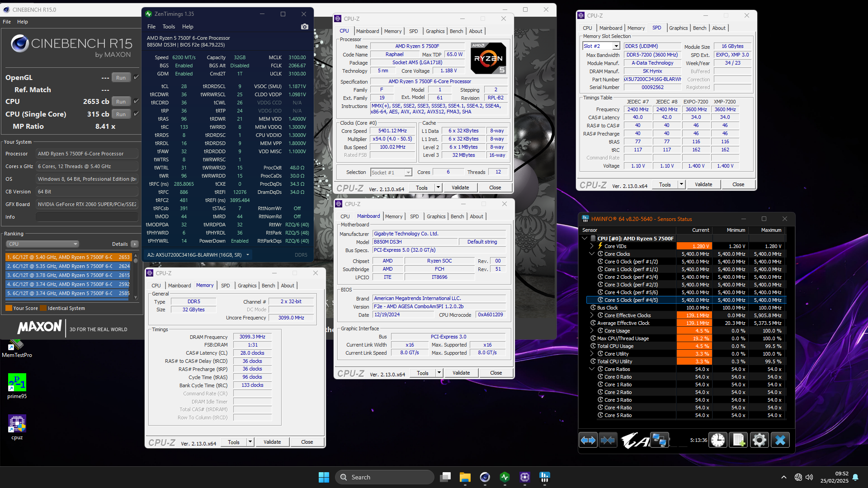Show hidden tray icons chevron
The width and height of the screenshot is (868, 488).
pyautogui.click(x=784, y=477)
